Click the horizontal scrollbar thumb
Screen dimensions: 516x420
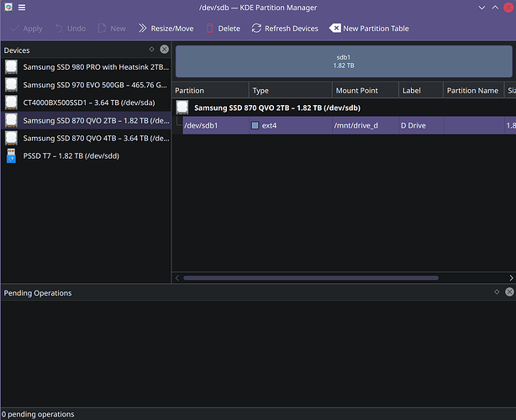311,278
